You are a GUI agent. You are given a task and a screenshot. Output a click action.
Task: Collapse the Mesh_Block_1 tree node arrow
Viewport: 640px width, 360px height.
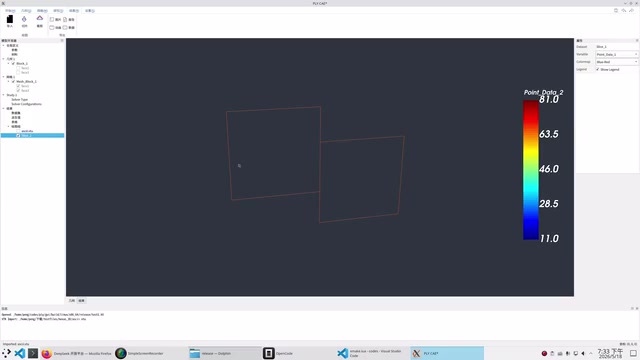coord(9,82)
